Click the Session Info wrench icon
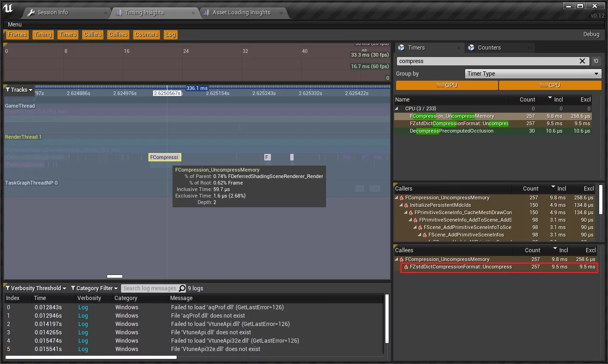 click(x=31, y=13)
